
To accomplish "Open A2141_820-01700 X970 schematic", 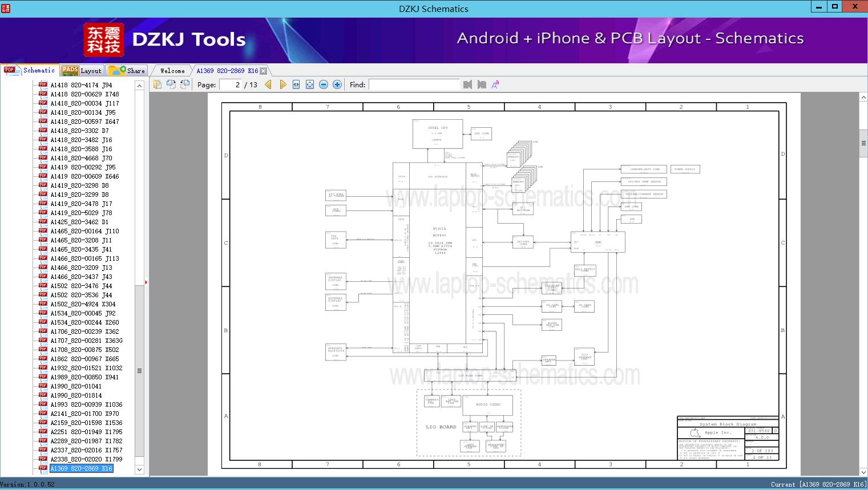I will (x=84, y=414).
